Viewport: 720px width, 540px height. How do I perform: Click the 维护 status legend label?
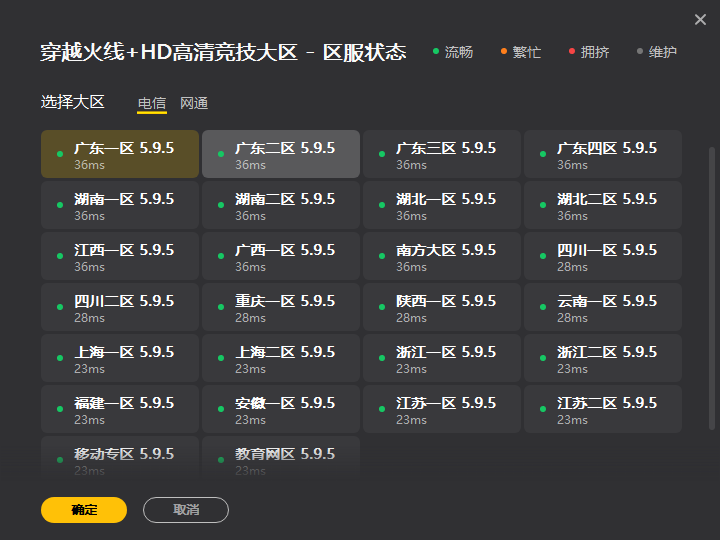click(663, 52)
